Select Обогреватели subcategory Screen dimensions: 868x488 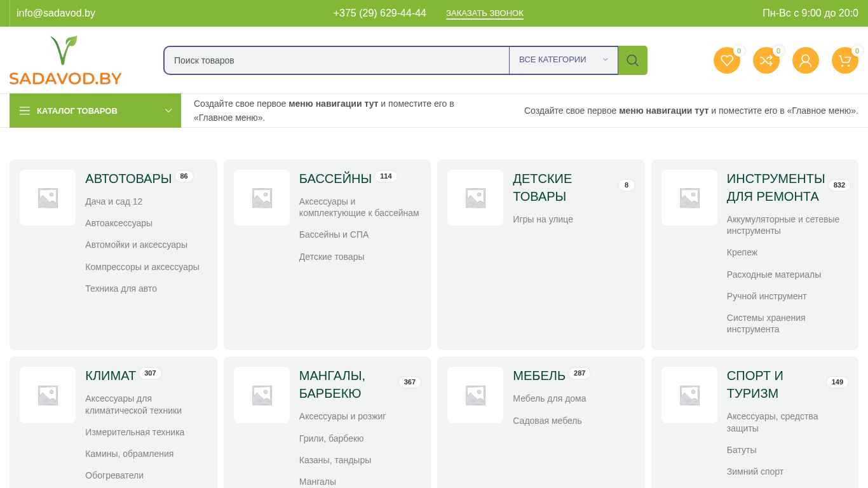[x=114, y=475]
